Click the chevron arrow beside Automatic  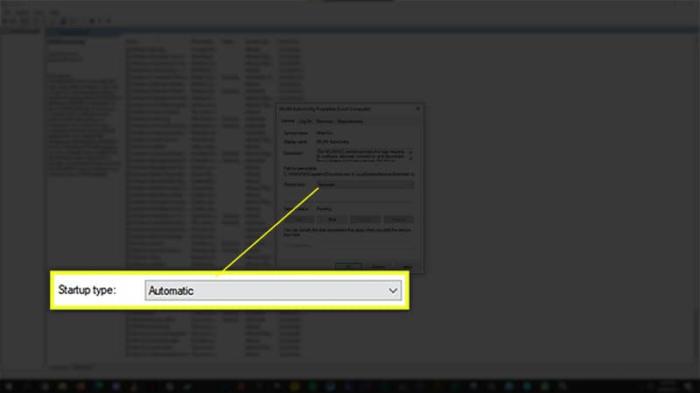pos(393,291)
